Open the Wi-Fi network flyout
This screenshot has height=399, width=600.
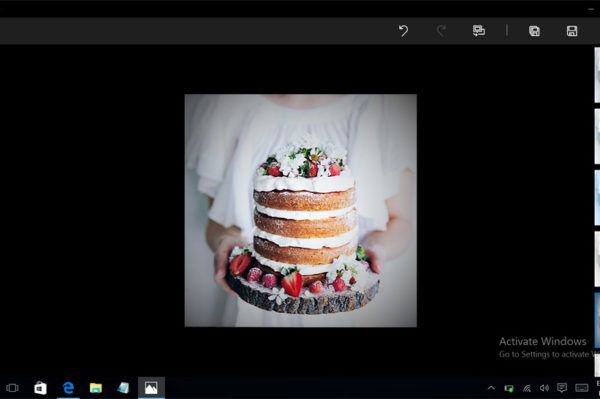527,388
